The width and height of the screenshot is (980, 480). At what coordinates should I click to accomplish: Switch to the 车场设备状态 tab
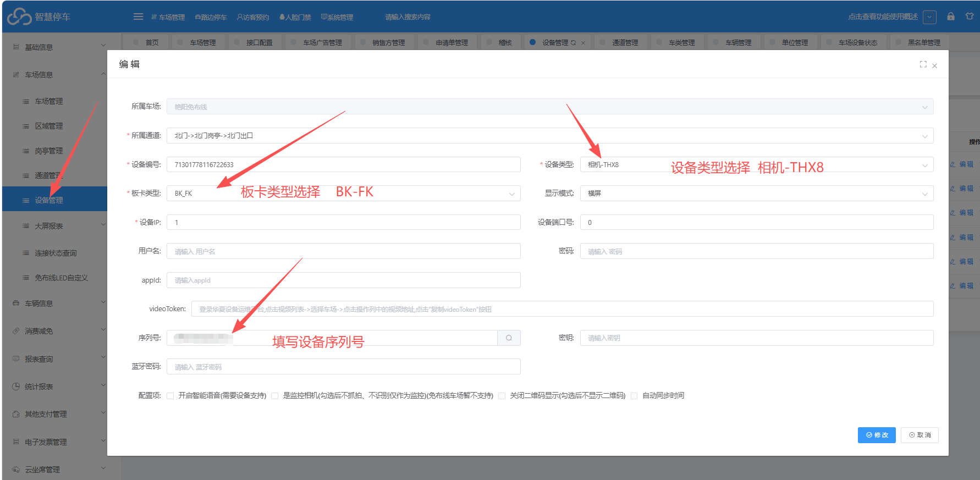(x=852, y=42)
